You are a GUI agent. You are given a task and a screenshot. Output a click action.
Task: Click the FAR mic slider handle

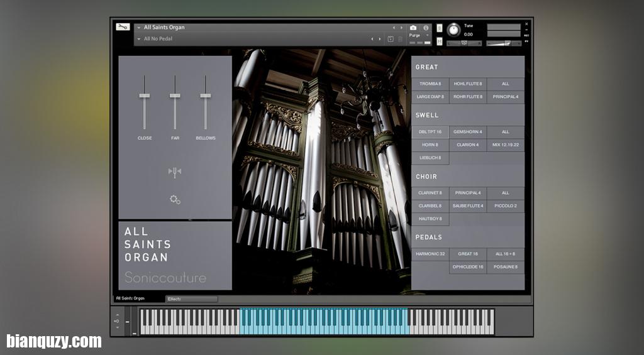(175, 96)
